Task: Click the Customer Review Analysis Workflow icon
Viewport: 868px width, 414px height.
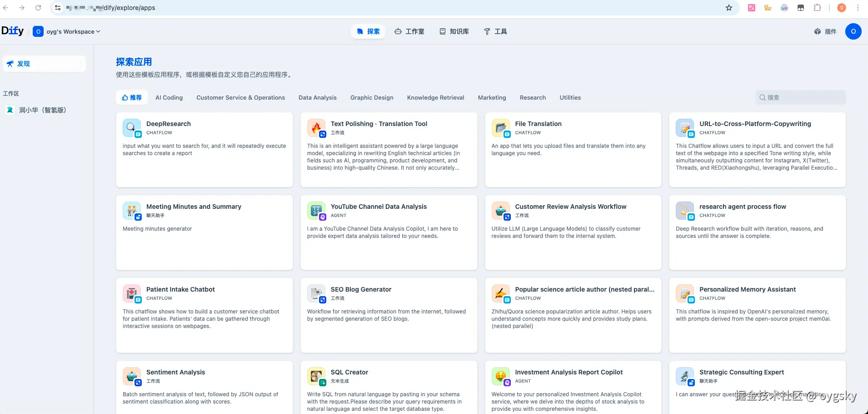Action: pos(501,211)
